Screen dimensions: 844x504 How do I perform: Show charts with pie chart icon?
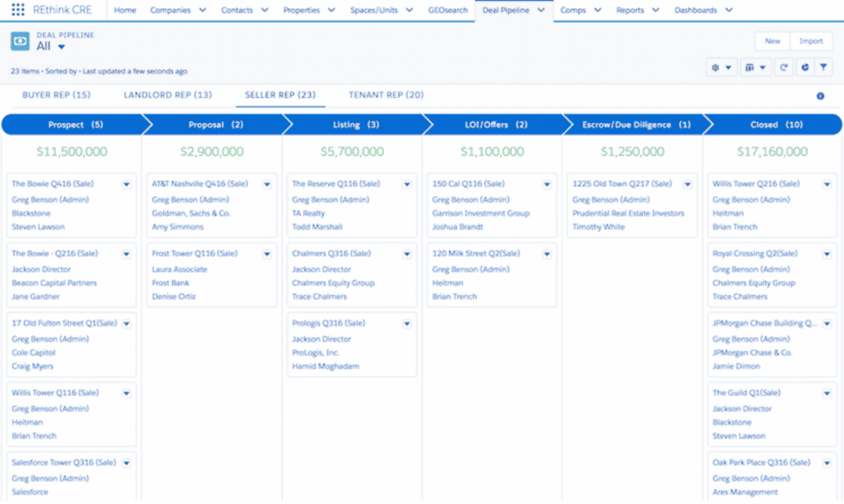tap(804, 68)
